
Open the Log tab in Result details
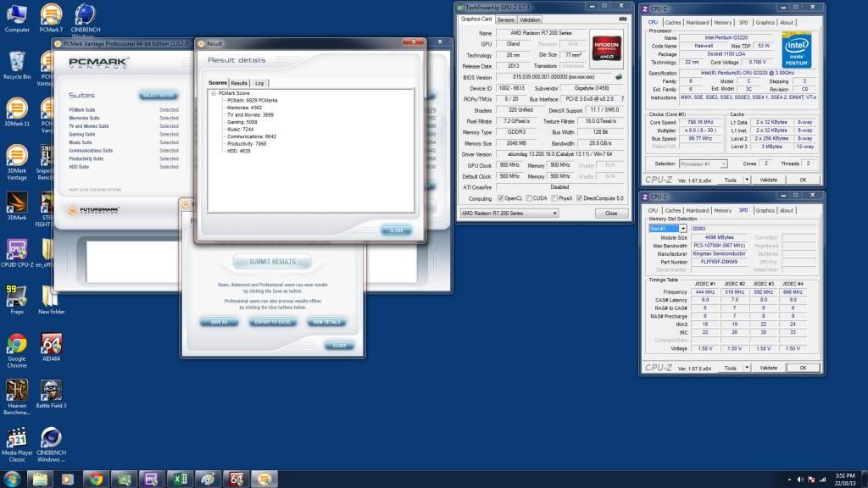[x=259, y=83]
